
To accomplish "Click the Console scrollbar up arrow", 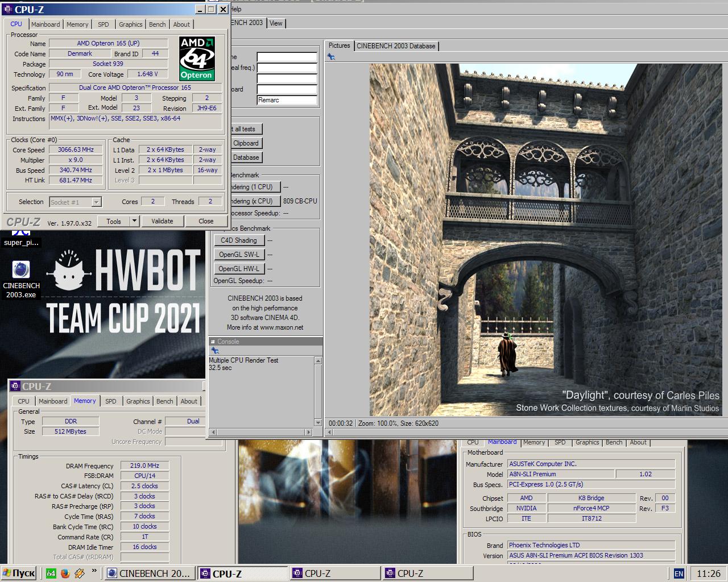I will 318,361.
